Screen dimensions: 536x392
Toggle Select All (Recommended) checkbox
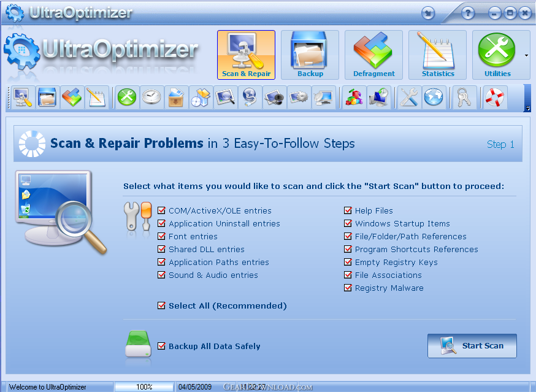pos(161,306)
